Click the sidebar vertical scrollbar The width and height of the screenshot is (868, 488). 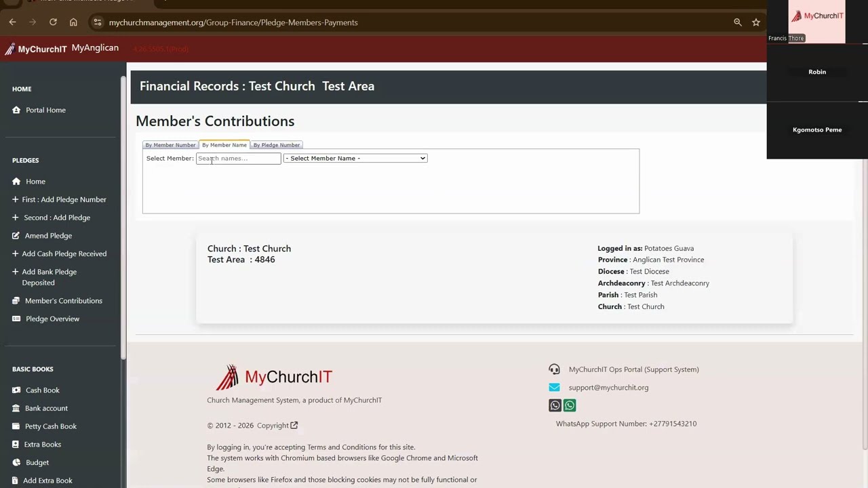tap(123, 217)
